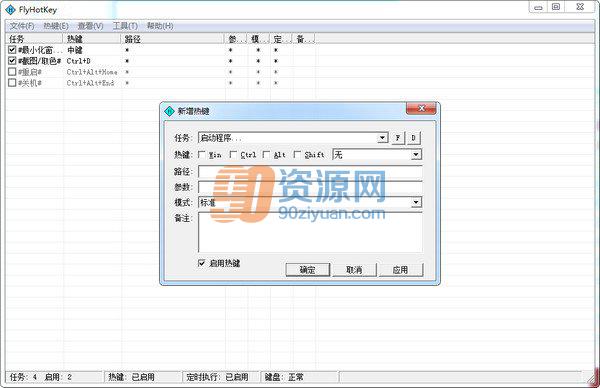Tick the Alt modifier checkbox
600x388 pixels.
click(266, 155)
